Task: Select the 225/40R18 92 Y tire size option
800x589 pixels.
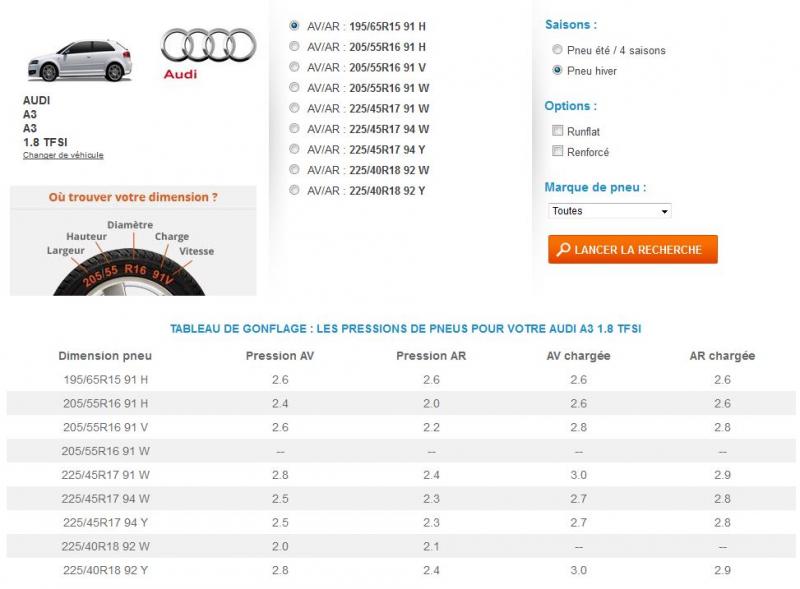Action: (x=294, y=190)
